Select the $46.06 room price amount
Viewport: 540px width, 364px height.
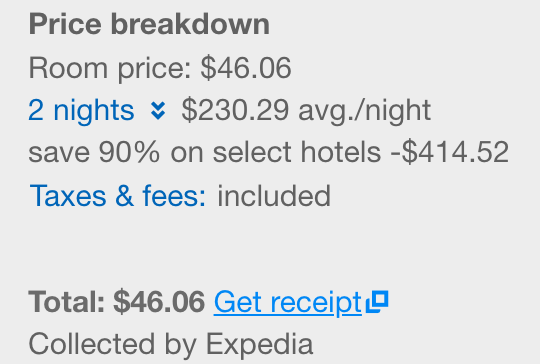[x=246, y=68]
